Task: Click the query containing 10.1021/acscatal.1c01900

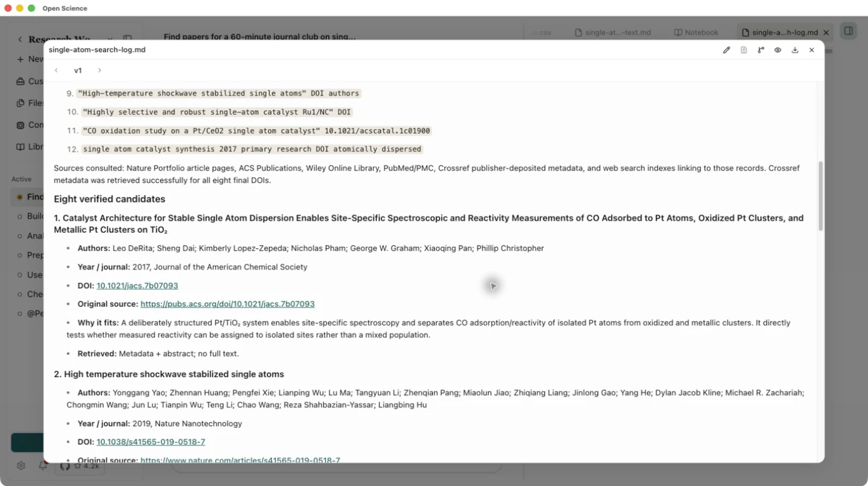Action: pos(256,131)
